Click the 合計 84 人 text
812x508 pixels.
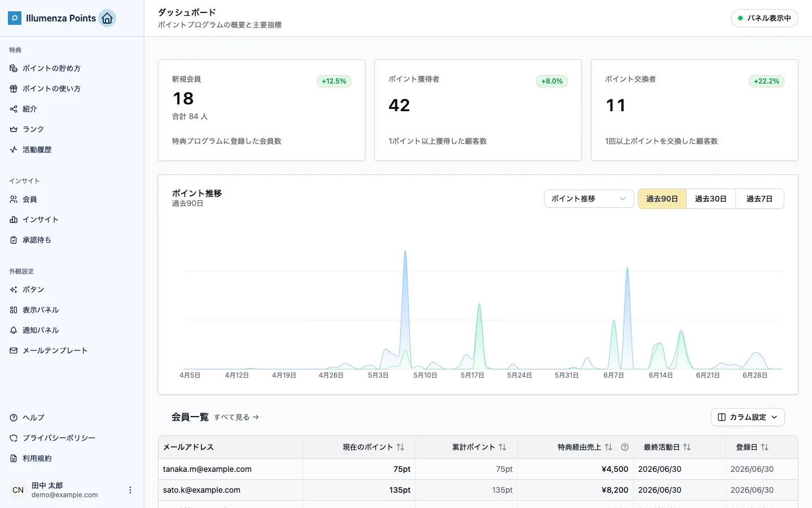[190, 116]
